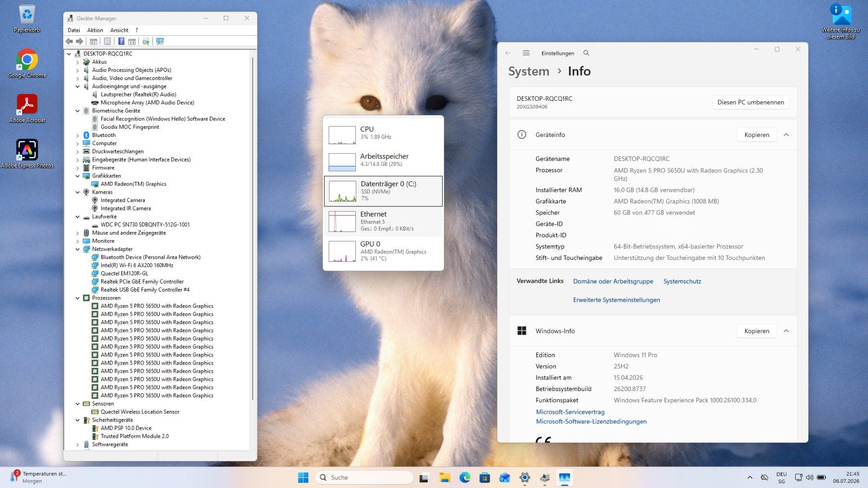Open the Systemschutz link
The height and width of the screenshot is (488, 868).
click(x=682, y=282)
